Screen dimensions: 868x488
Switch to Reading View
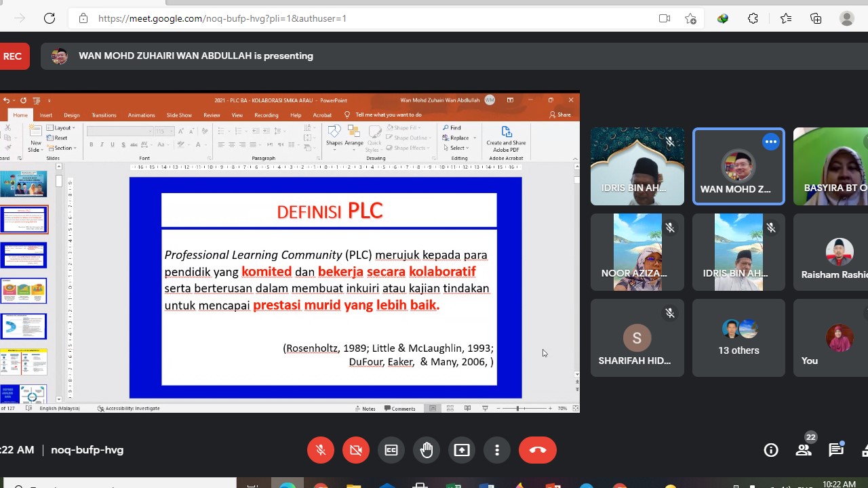pos(467,409)
